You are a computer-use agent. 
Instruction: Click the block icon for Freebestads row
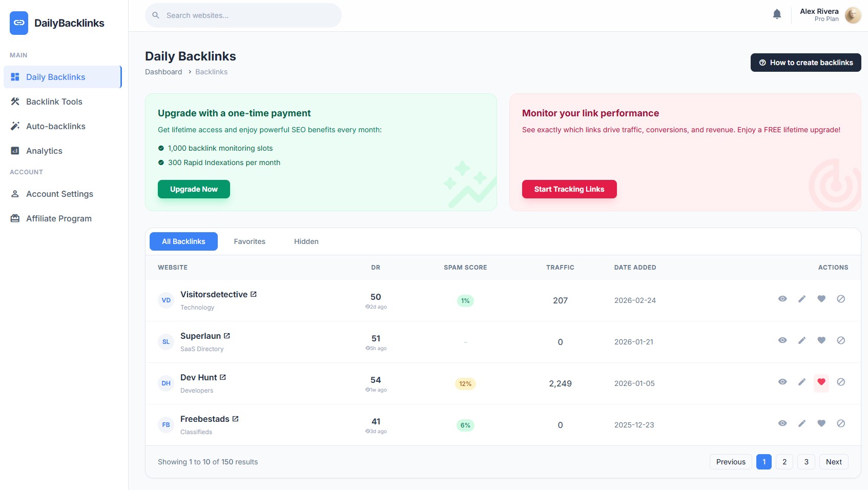[841, 423]
